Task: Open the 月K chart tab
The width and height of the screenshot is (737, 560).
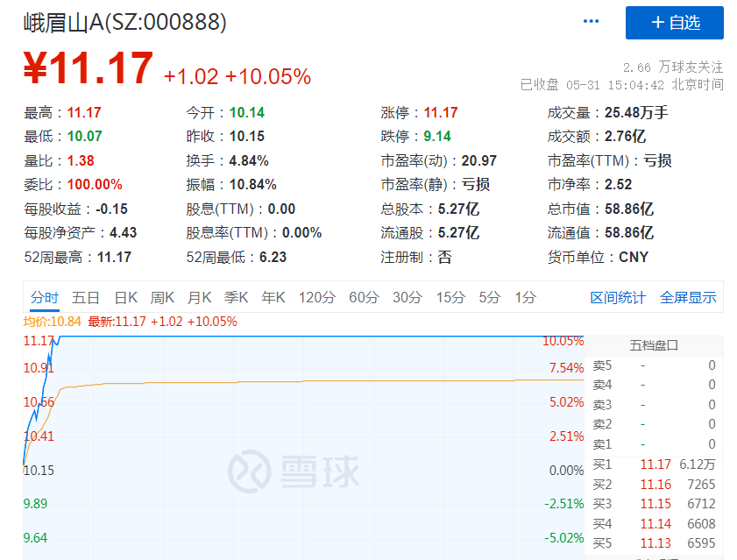Action: point(199,298)
